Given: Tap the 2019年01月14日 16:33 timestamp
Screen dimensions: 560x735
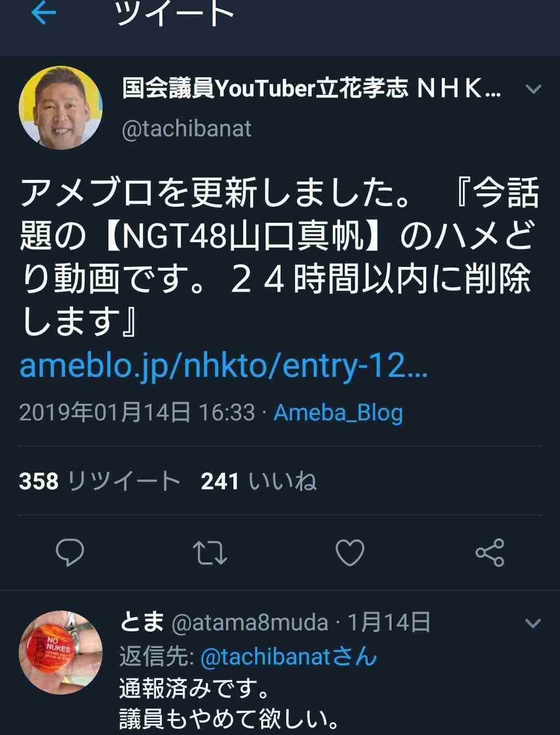Looking at the screenshot, I should [137, 413].
